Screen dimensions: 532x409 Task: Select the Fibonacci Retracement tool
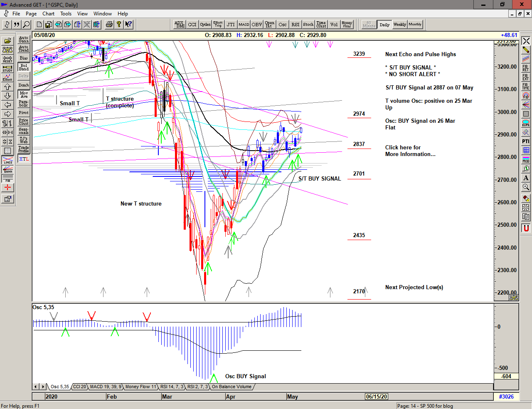[526, 68]
